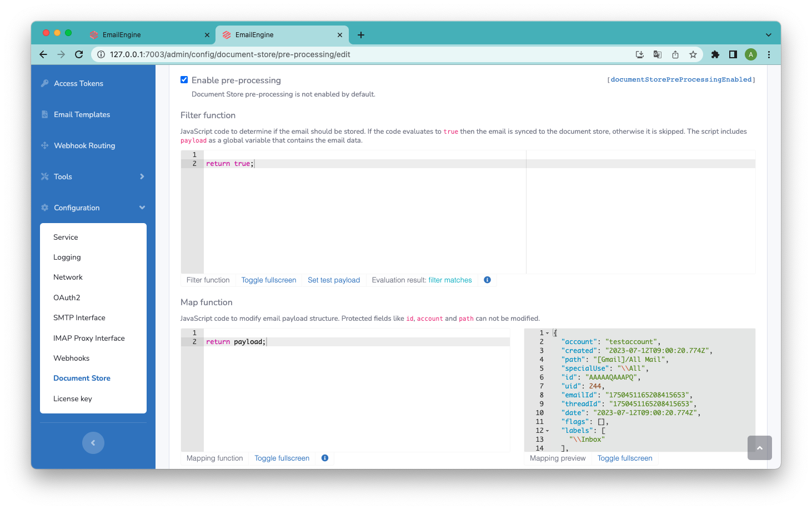Open the Chrome three-dot menu
This screenshot has width=812, height=510.
769,54
